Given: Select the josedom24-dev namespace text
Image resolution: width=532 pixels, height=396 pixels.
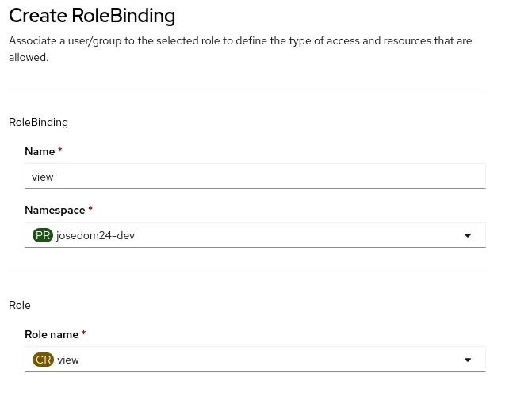Looking at the screenshot, I should click(95, 235).
